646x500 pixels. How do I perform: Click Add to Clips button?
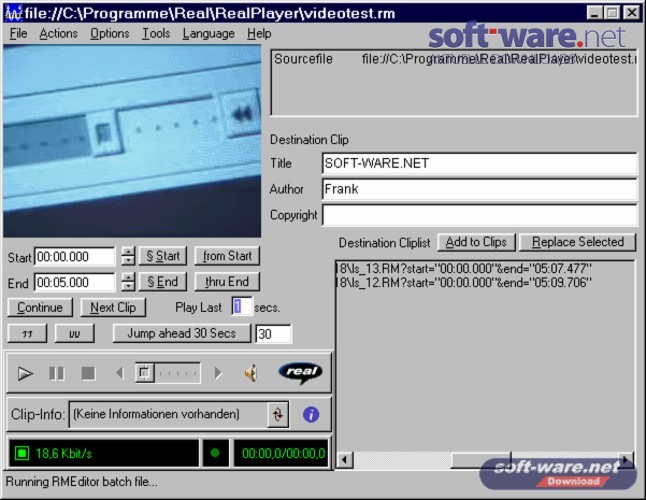476,242
